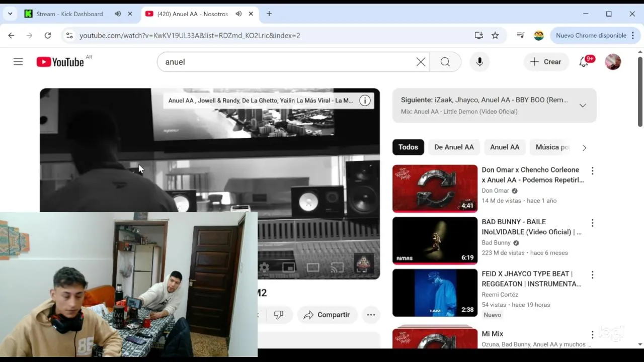Click the Compartir share button

[x=327, y=315]
